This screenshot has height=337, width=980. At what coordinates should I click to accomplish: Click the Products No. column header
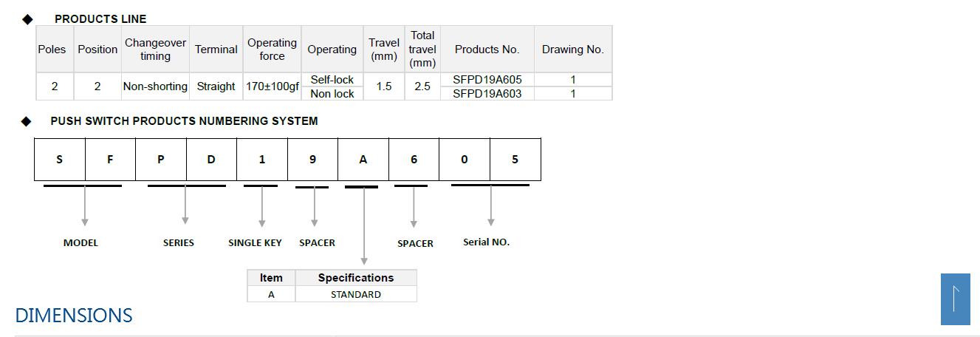[487, 50]
